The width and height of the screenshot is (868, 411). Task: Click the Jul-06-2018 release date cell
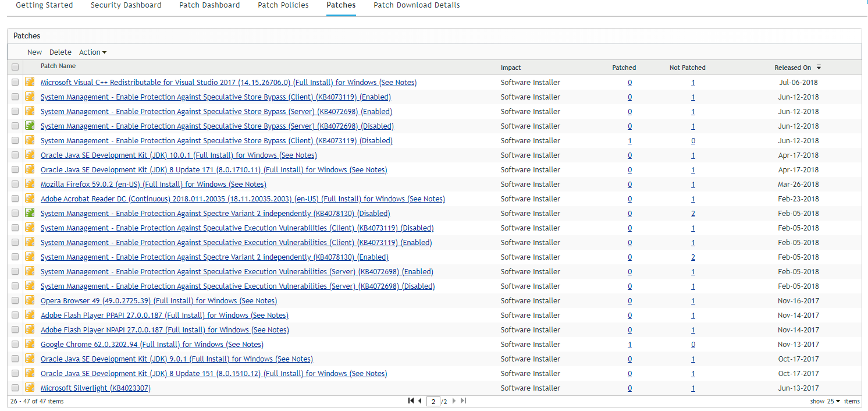[799, 83]
